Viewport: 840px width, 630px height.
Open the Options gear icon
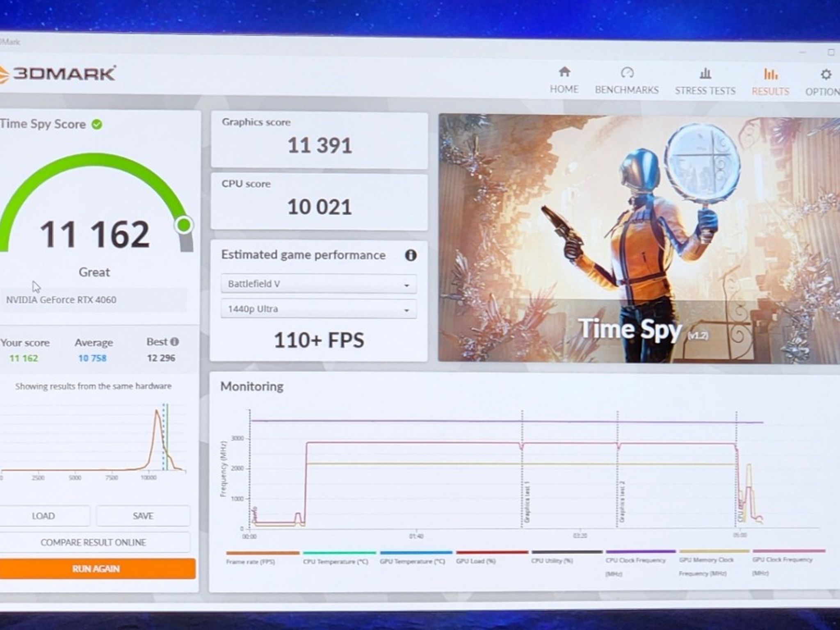point(826,75)
